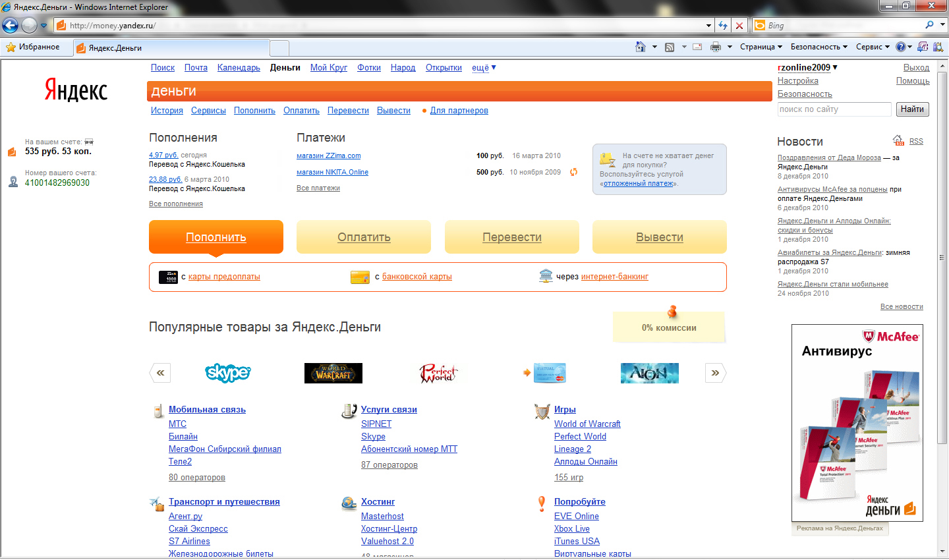Go back with the browser Back arrow
Screen dimensions: 949x560
coord(10,26)
